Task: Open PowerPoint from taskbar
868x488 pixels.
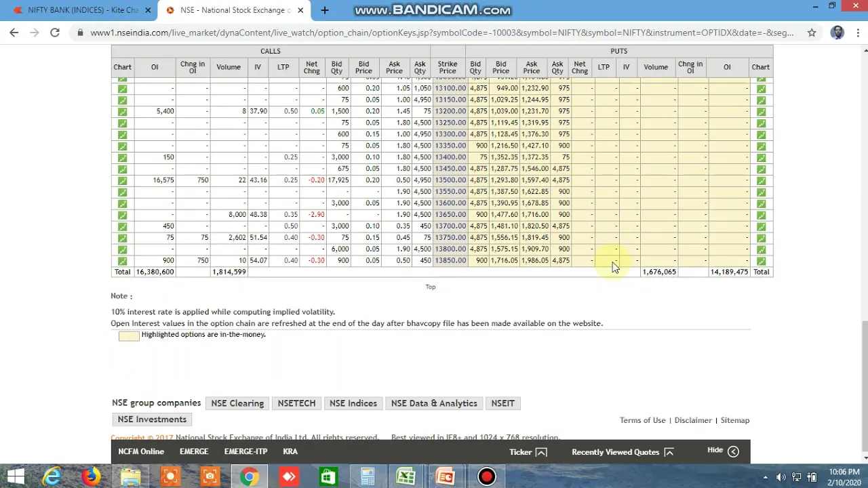Action: tap(446, 476)
